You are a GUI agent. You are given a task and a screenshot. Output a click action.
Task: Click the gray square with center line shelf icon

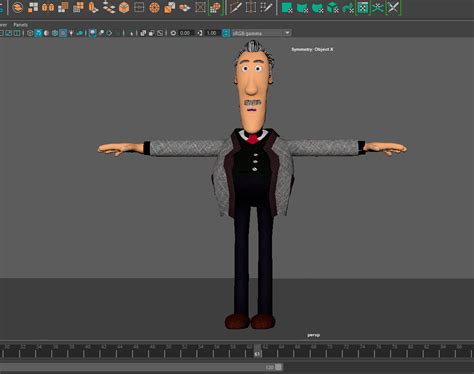click(139, 7)
